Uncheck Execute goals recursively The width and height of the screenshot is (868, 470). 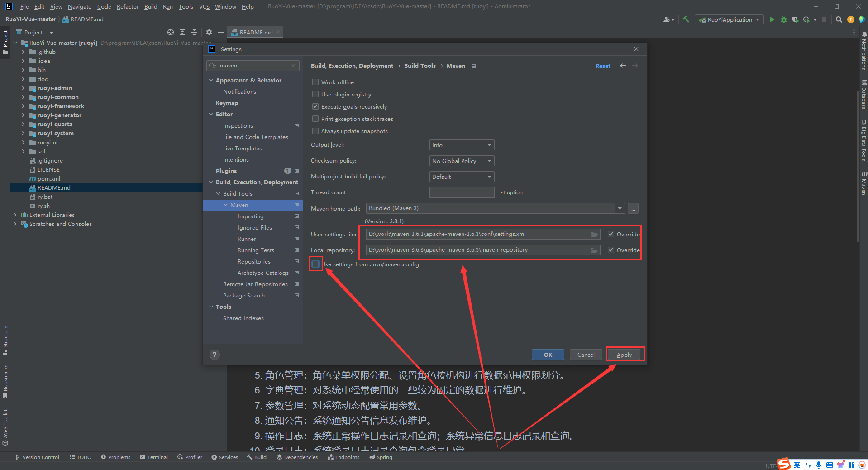pos(315,106)
